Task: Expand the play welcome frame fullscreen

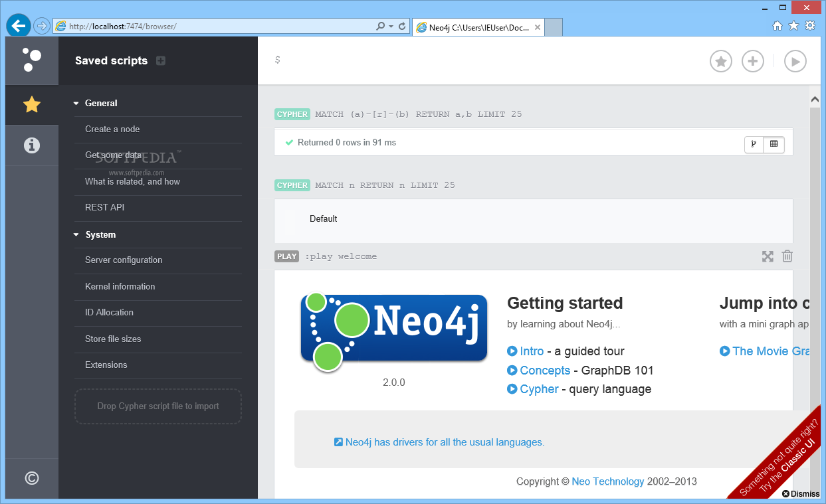Action: click(768, 256)
